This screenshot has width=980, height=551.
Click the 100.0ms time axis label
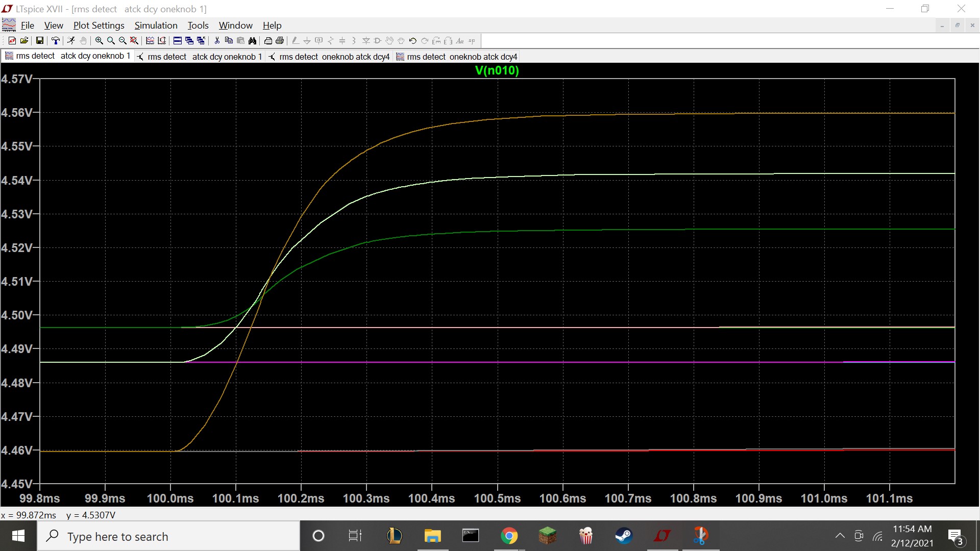point(170,498)
